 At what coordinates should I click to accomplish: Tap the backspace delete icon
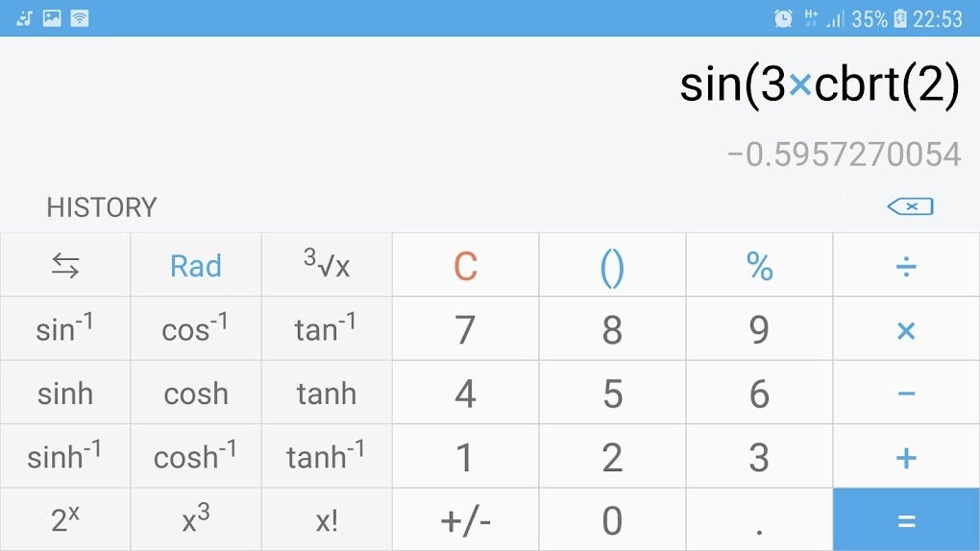tap(909, 206)
